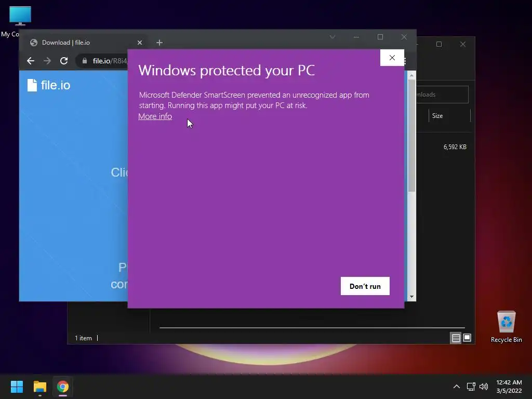Viewport: 532px width, 399px height.
Task: Click the Size column header in Explorer
Action: [x=449, y=116]
